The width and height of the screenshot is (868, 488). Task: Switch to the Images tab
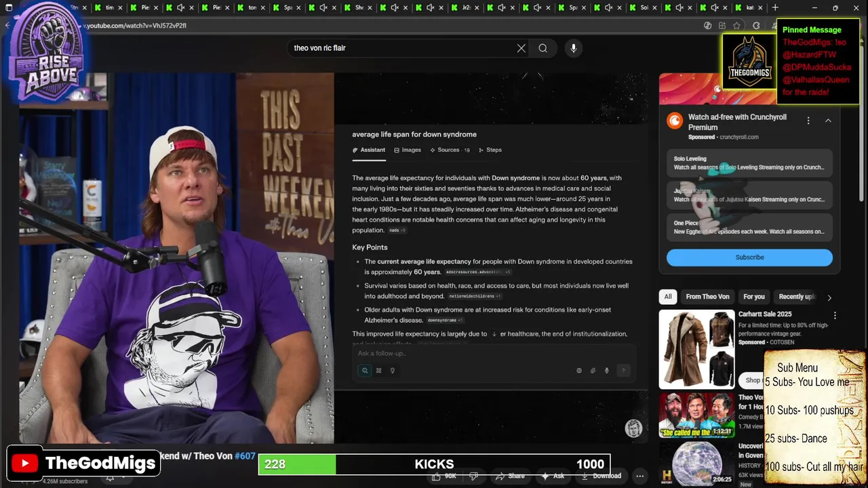pyautogui.click(x=408, y=150)
